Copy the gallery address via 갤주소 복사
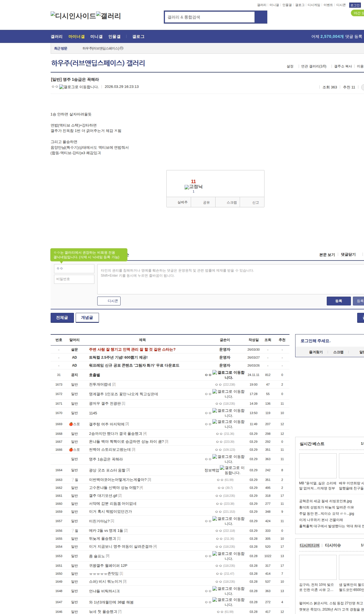The image size is (364, 614). (343, 66)
